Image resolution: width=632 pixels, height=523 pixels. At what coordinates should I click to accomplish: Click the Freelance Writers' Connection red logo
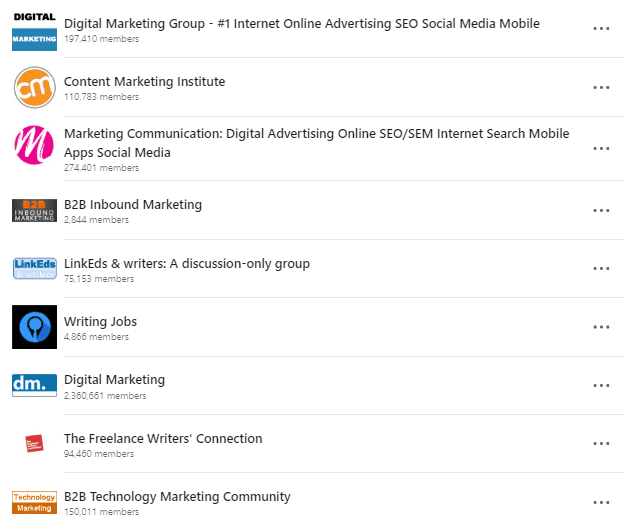[x=34, y=443]
